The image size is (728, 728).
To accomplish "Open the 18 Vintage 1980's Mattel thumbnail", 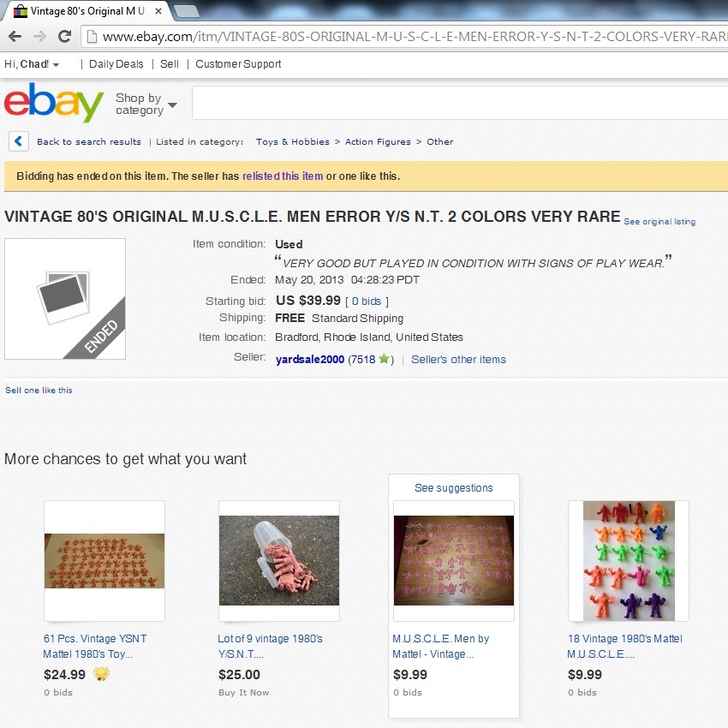I will [x=629, y=561].
